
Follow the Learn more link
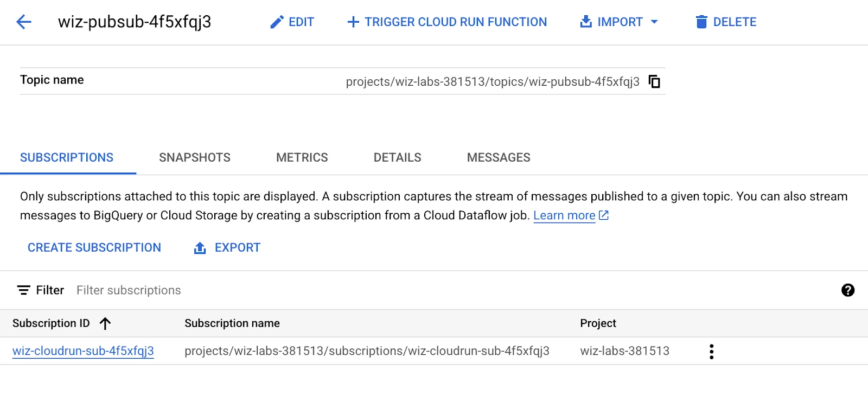click(x=571, y=215)
